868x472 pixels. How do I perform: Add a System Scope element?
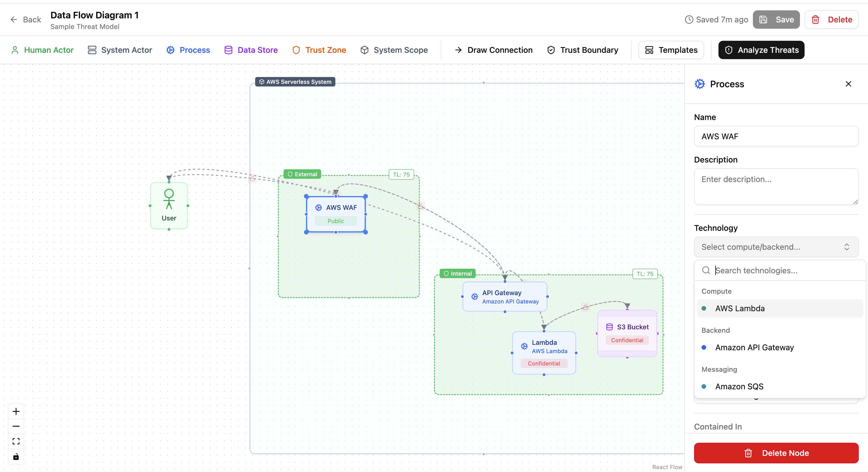(394, 50)
